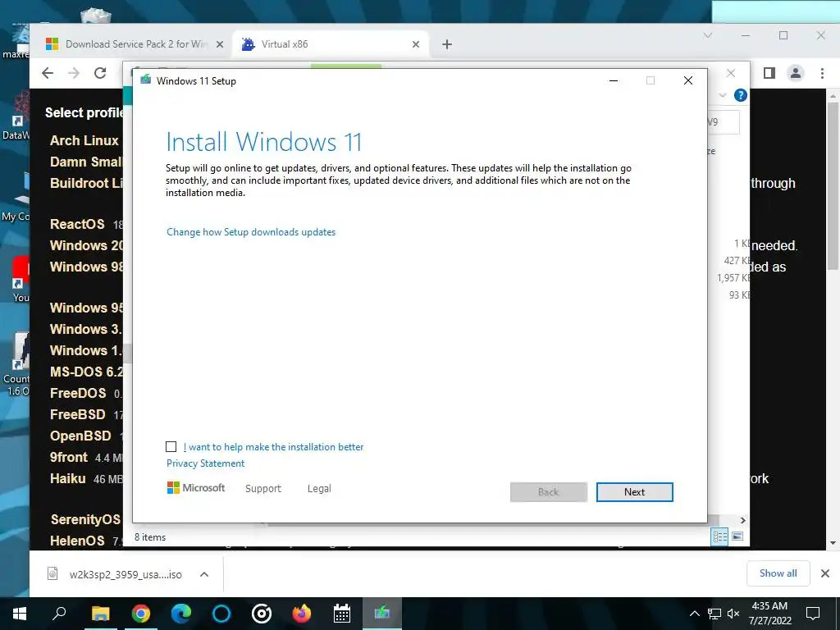Viewport: 840px width, 630px height.
Task: Open Microsoft Edge from taskbar
Action: [x=181, y=614]
